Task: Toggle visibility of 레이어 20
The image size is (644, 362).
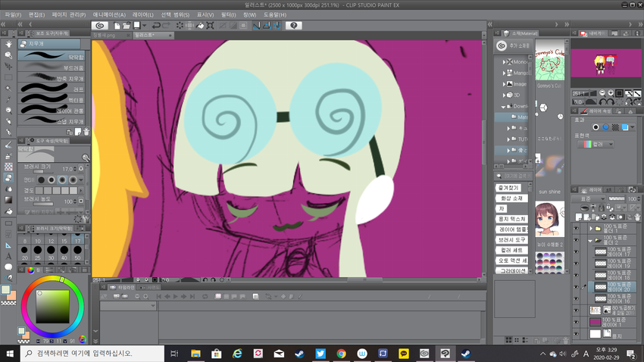Action: click(x=576, y=287)
